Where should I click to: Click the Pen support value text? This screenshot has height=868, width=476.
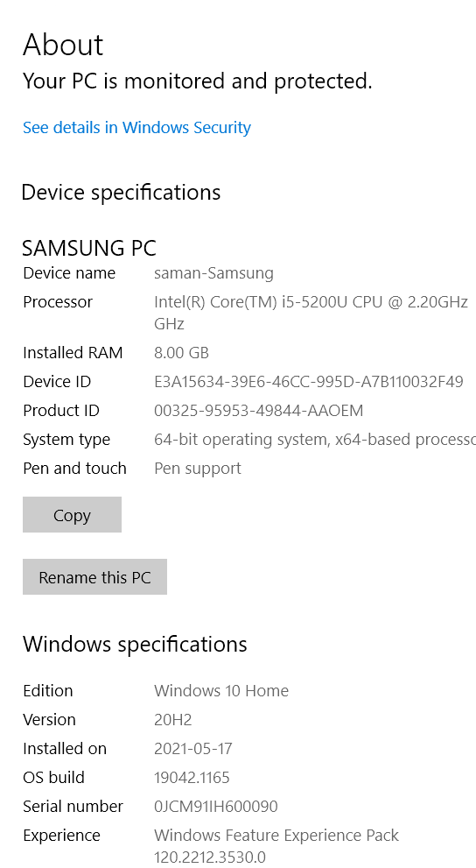pos(198,469)
